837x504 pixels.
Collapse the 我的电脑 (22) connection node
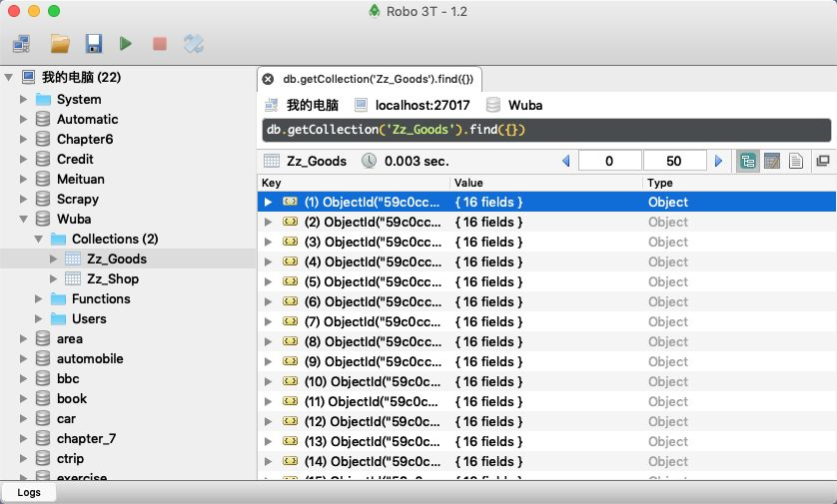pos(9,78)
